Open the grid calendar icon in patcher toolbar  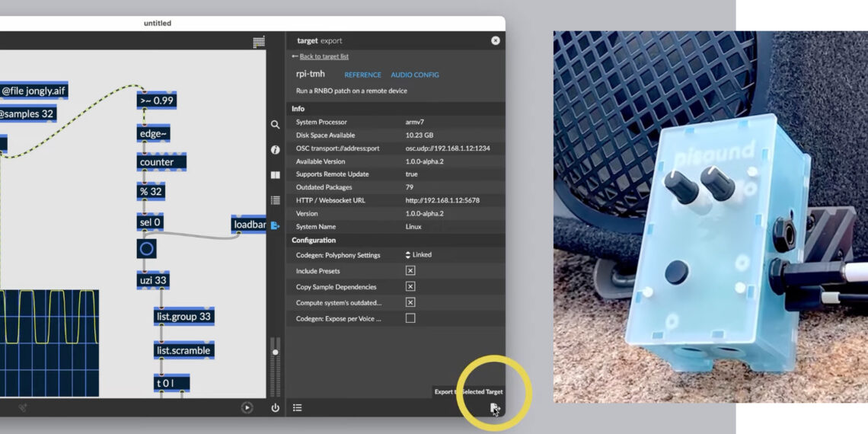tap(259, 41)
